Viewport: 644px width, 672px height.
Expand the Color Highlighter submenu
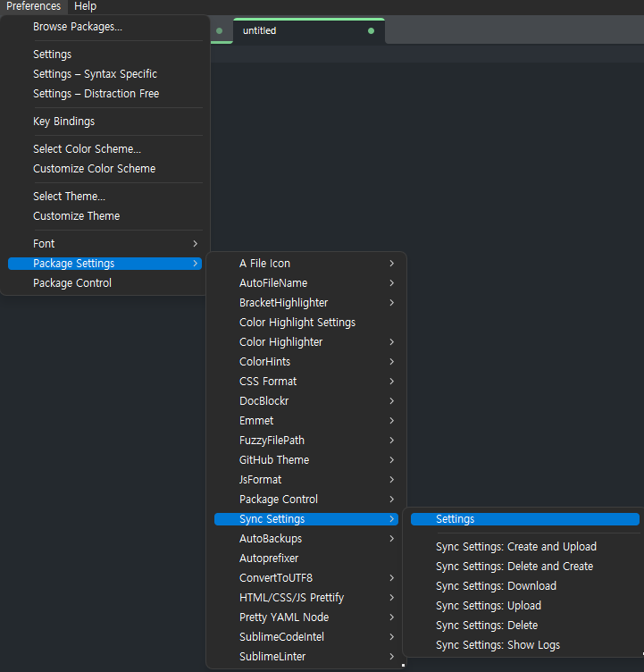[306, 342]
